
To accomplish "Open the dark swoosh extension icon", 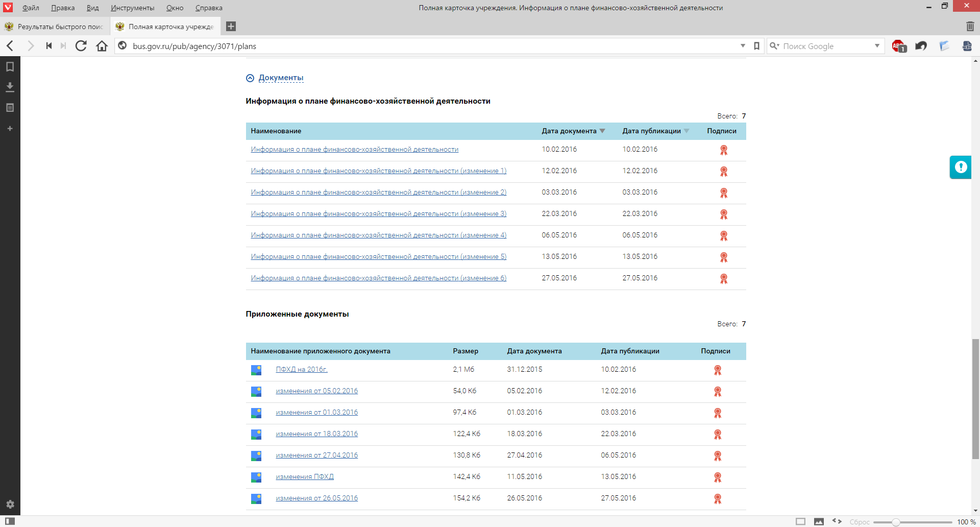I will point(921,46).
